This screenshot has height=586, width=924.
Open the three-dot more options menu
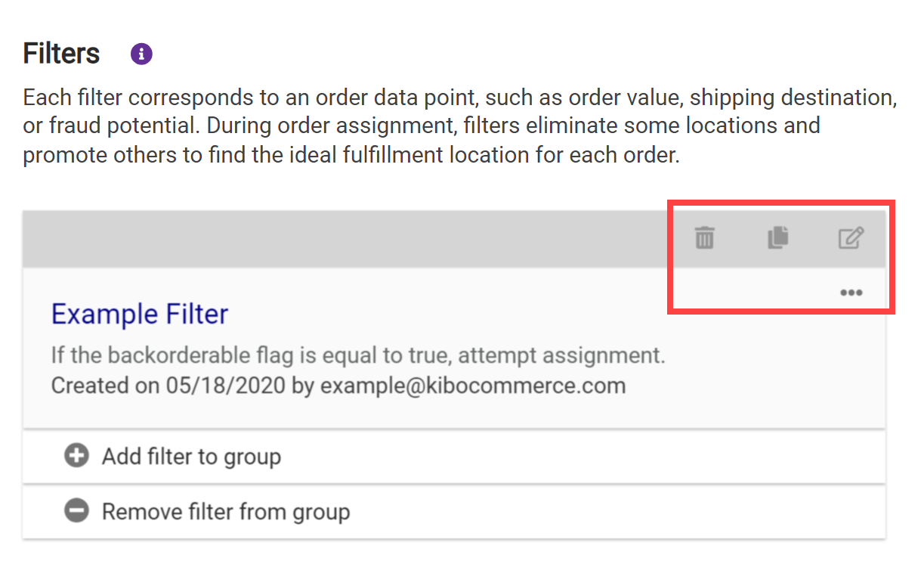coord(851,293)
